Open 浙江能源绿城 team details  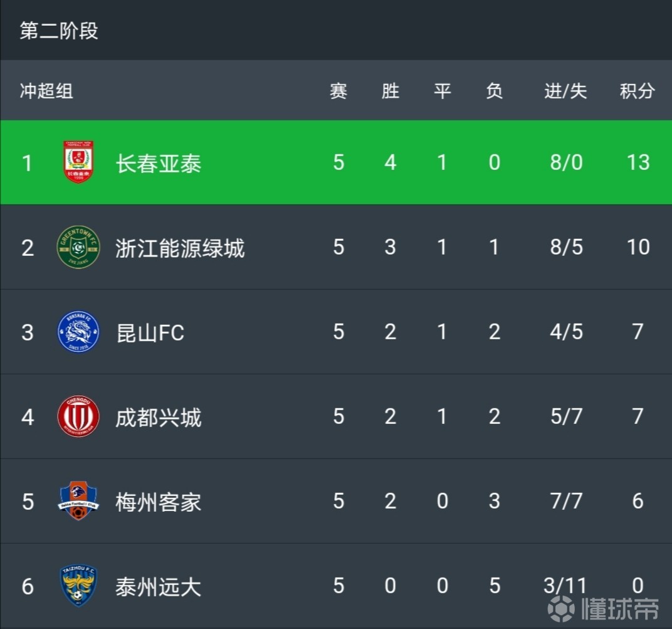point(180,247)
